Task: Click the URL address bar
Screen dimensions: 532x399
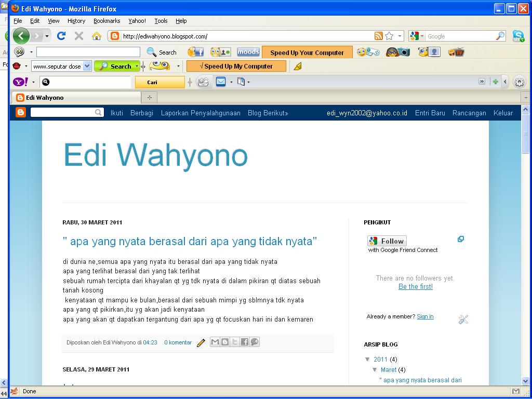Action: [248, 36]
